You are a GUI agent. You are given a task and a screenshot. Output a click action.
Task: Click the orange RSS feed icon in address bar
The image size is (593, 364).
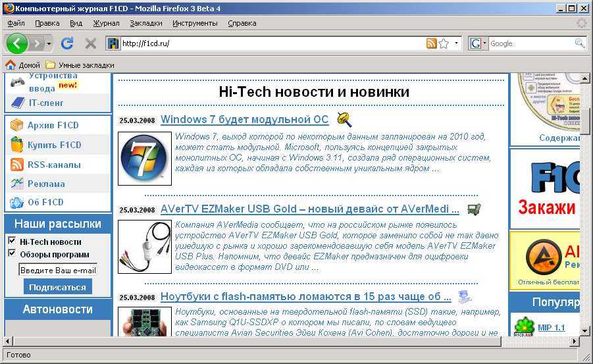pos(432,43)
